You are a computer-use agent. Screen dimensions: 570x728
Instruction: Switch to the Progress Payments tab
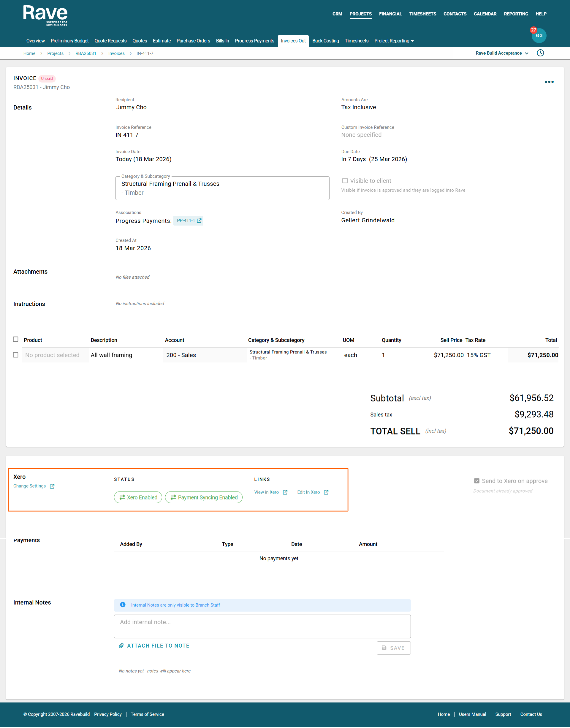pos(254,41)
